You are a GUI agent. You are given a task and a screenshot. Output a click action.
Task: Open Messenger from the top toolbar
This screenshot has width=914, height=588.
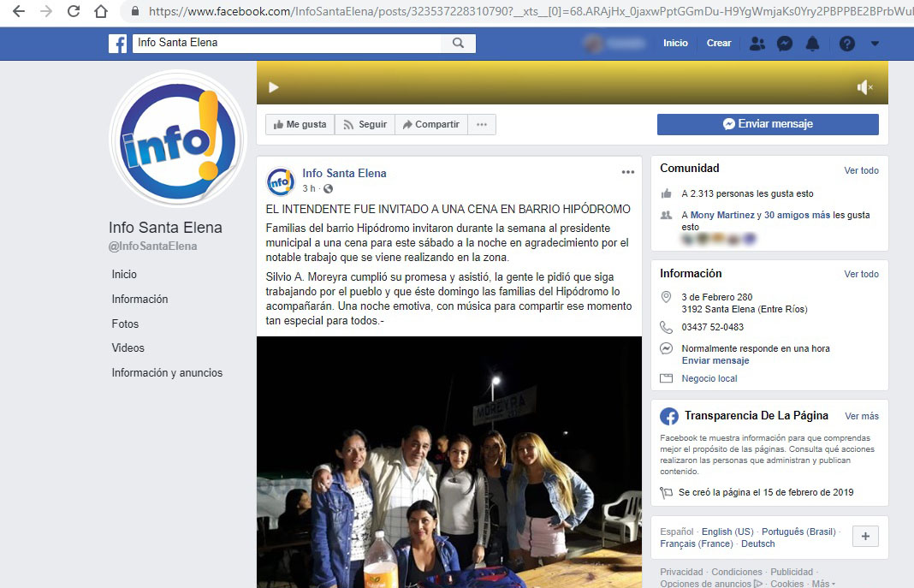pos(785,43)
